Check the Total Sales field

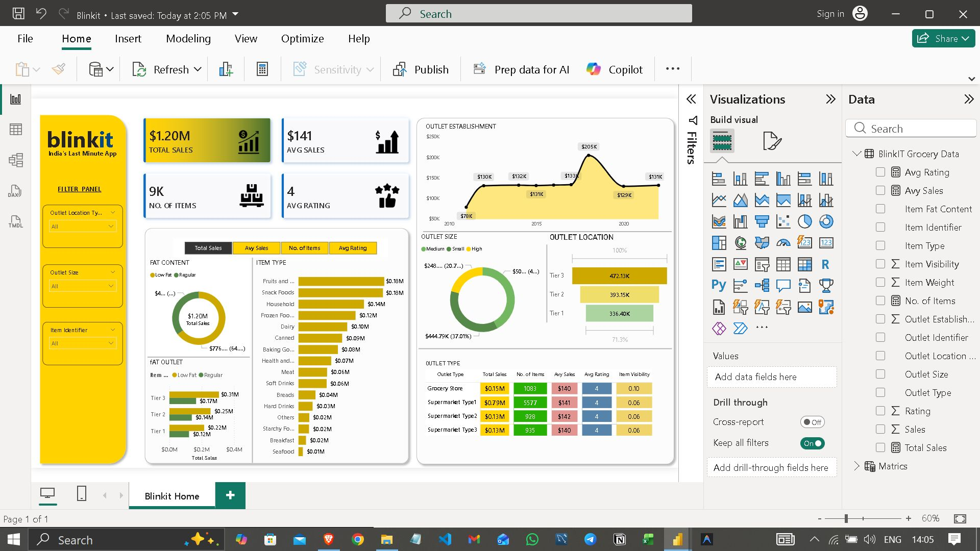880,447
